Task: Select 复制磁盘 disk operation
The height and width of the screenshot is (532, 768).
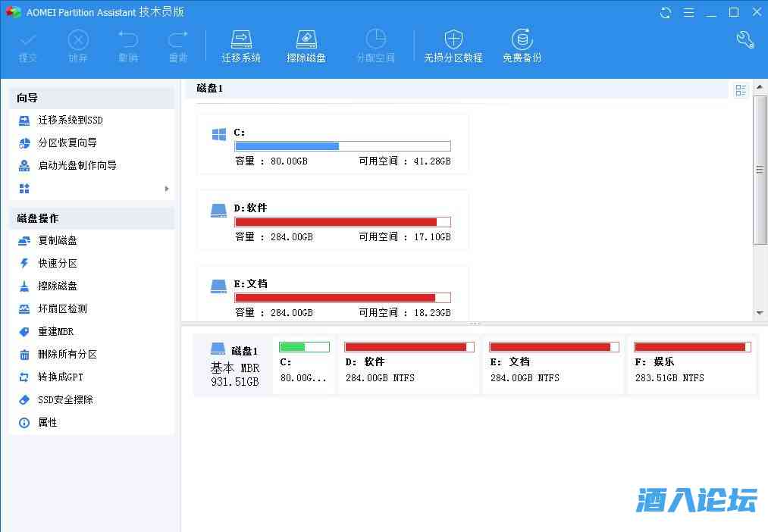Action: (x=58, y=240)
